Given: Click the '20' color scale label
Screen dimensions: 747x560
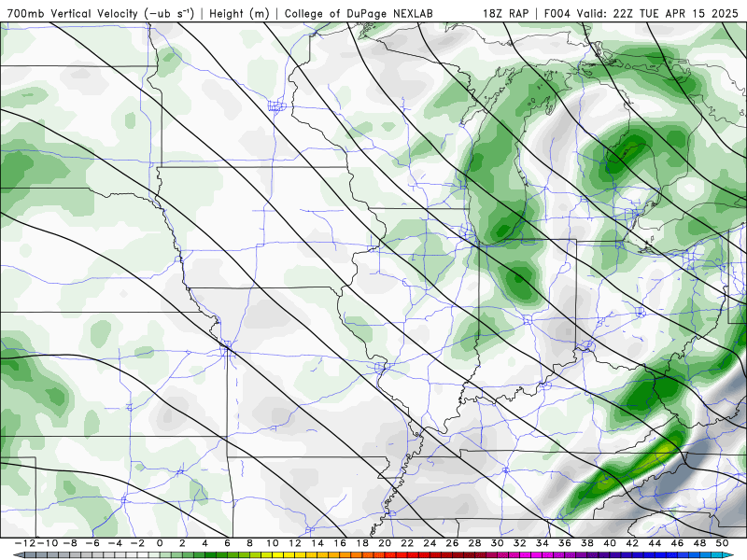Looking at the screenshot, I should click(385, 543).
